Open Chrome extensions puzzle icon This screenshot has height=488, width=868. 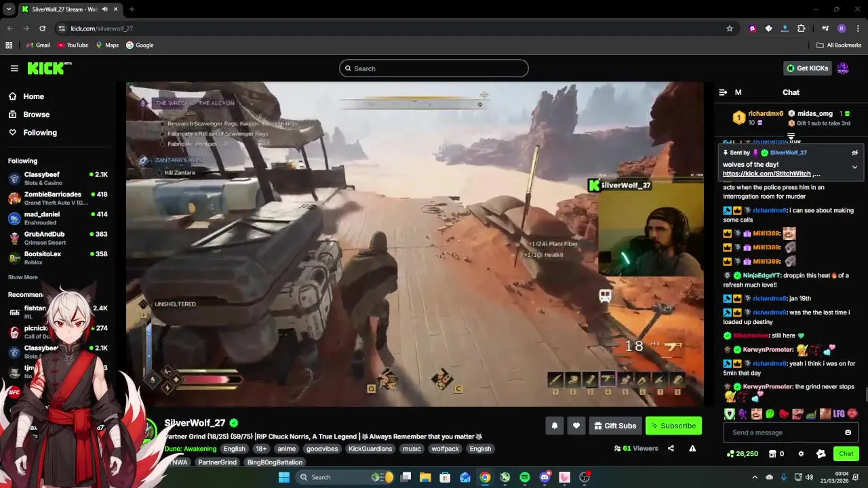tap(802, 28)
